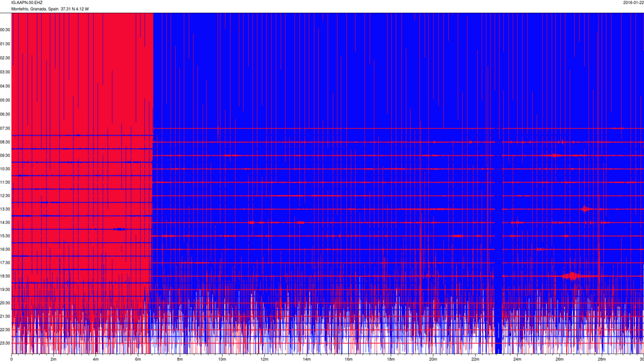The height and width of the screenshot is (362, 644).
Task: Select the 15:30 time label
Action: click(5, 236)
